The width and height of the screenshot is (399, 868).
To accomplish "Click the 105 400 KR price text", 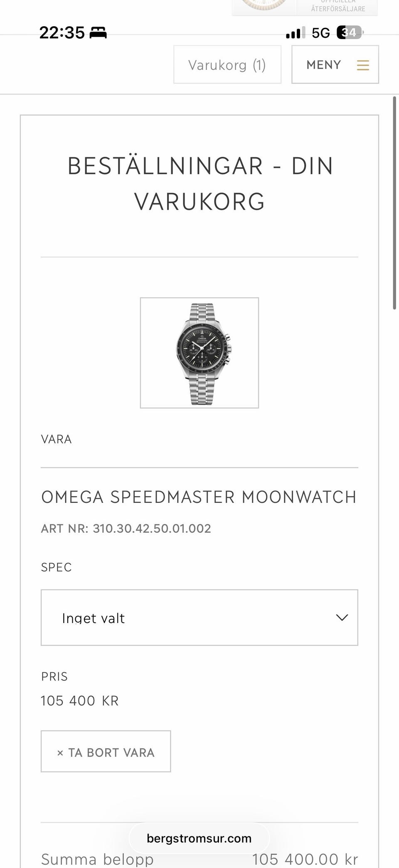I will 80,701.
